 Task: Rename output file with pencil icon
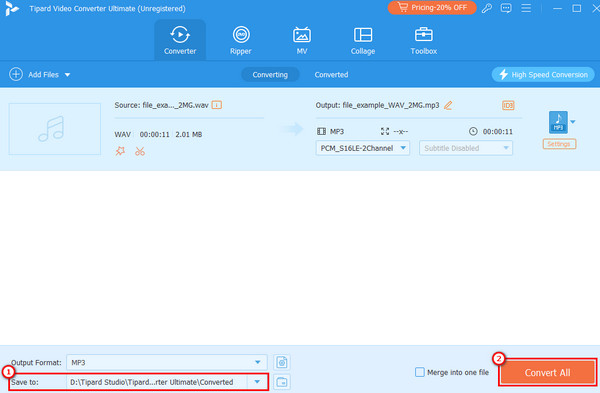point(448,105)
